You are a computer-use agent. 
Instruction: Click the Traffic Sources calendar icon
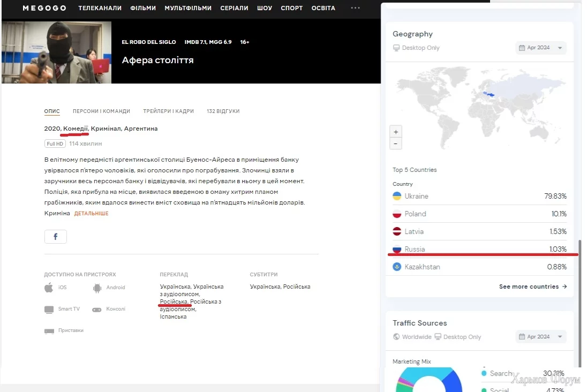click(x=522, y=337)
